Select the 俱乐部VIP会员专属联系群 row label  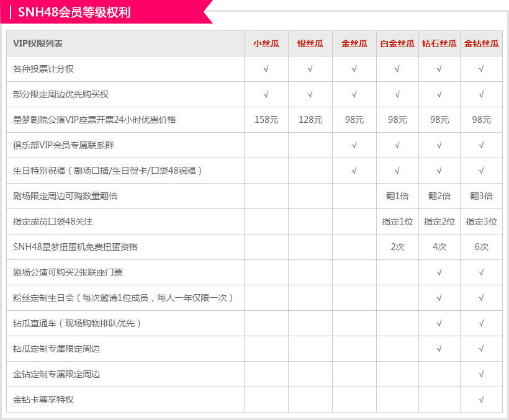tap(63, 145)
